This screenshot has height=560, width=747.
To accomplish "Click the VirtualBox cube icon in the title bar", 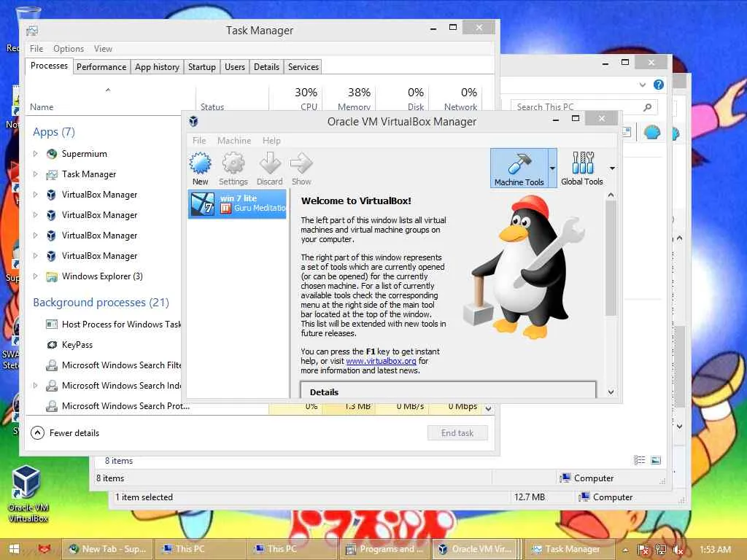I will point(193,121).
